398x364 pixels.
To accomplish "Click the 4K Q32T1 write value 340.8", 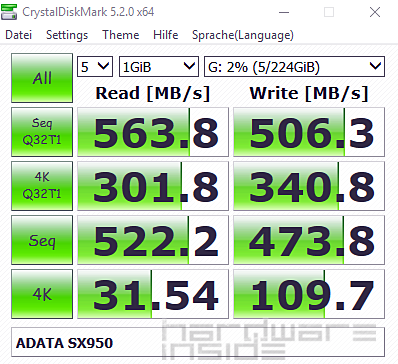I will [x=309, y=186].
